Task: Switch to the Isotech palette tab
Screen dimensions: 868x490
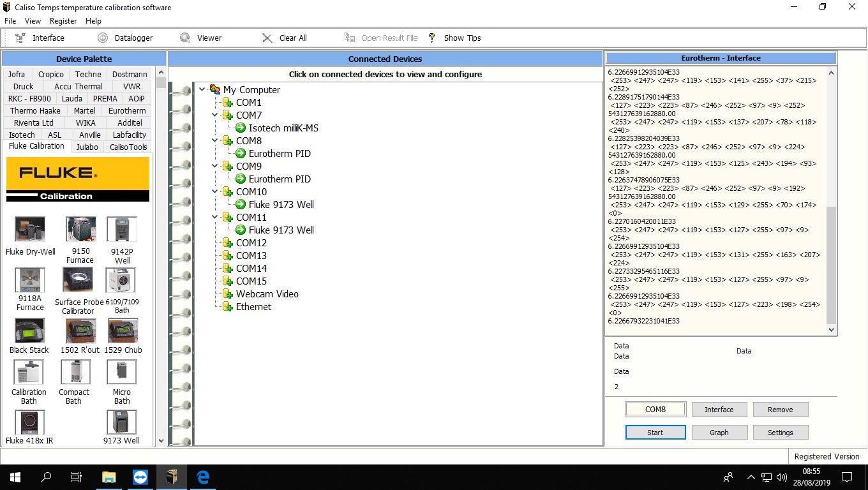Action: pos(22,135)
